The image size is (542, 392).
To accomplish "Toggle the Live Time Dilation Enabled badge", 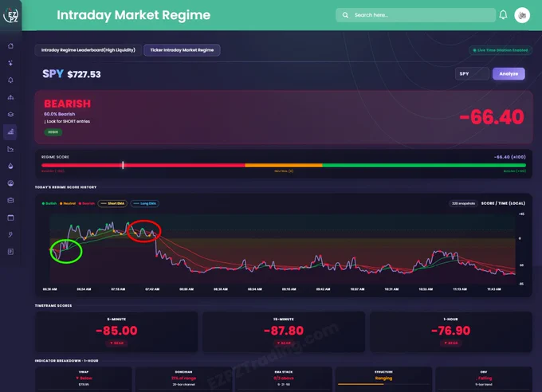I will [501, 50].
